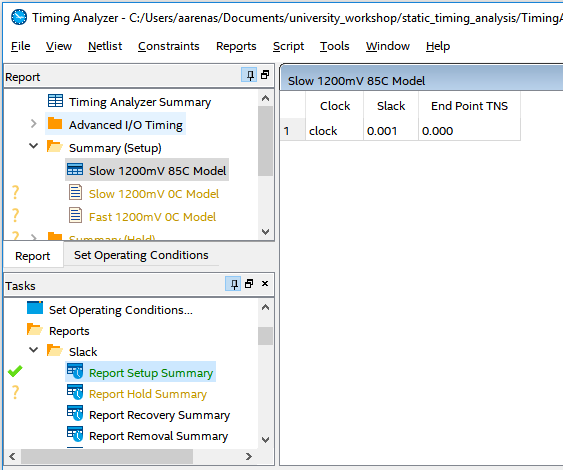
Task: Click the Report tree scroll-up arrow
Action: point(265,98)
